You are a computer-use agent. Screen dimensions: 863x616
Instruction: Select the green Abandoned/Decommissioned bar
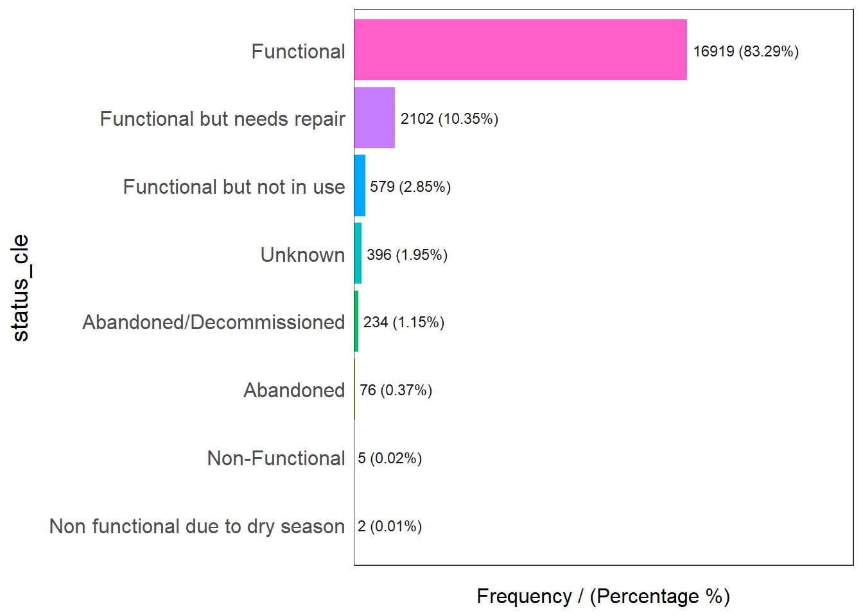[x=356, y=321]
